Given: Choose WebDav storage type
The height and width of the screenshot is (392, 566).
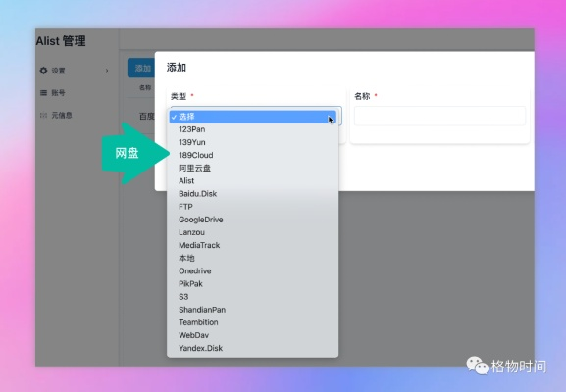Looking at the screenshot, I should (x=253, y=335).
